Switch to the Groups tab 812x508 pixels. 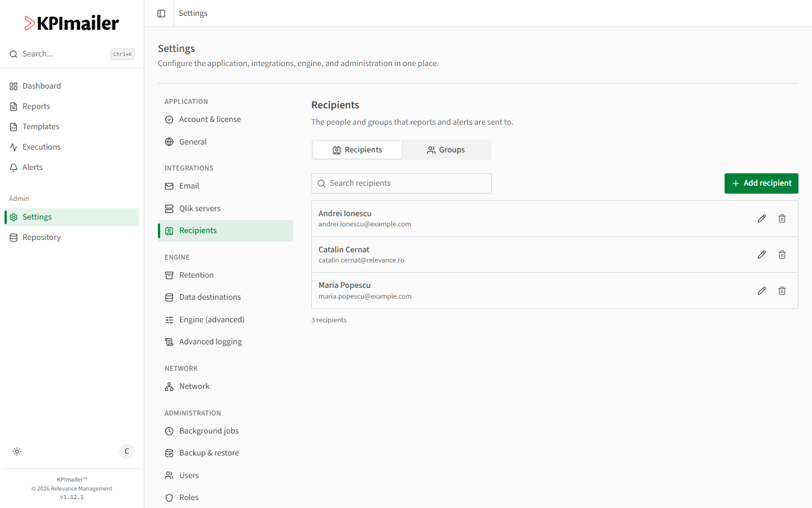[x=446, y=150]
